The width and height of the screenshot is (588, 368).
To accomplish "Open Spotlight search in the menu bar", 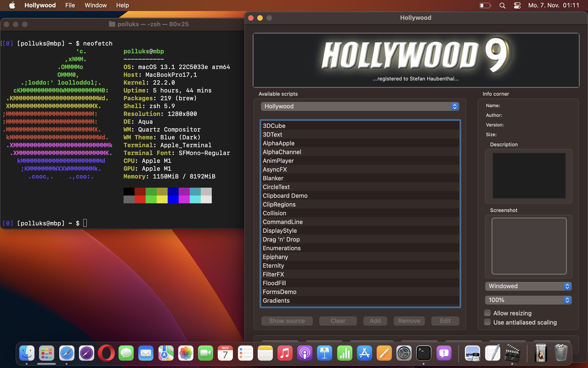I will (502, 6).
